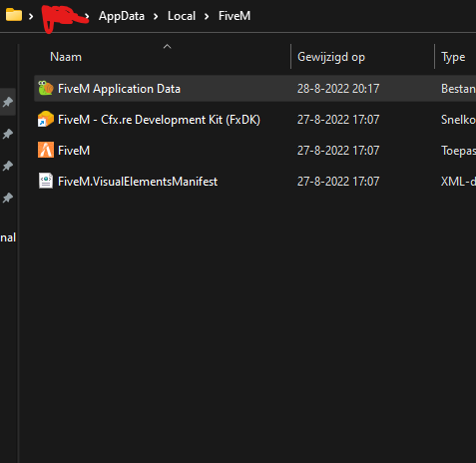476x463 pixels.
Task: Expand chevron after the folder icon
Action: (31, 16)
